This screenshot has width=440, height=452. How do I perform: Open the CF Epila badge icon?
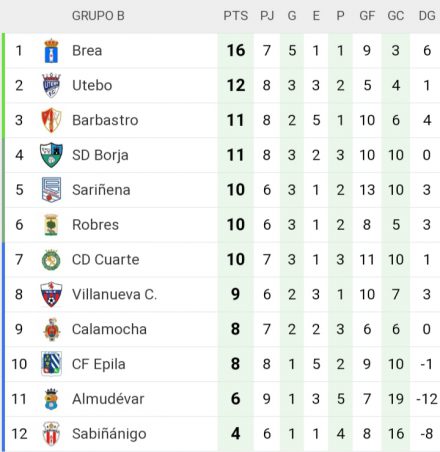click(51, 364)
